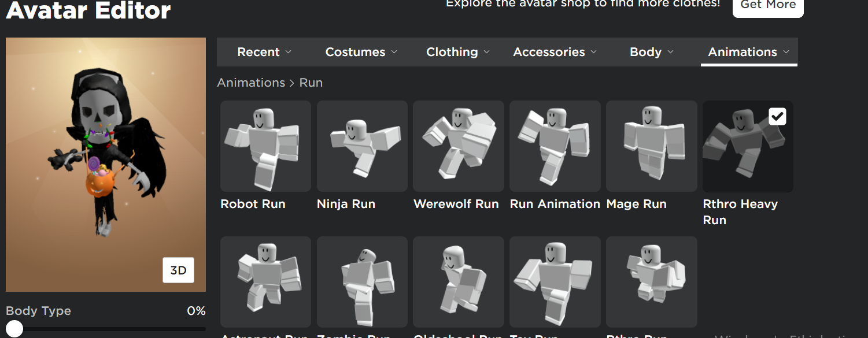Image resolution: width=868 pixels, height=338 pixels.
Task: Click the Avatar Editor heading
Action: 88,10
